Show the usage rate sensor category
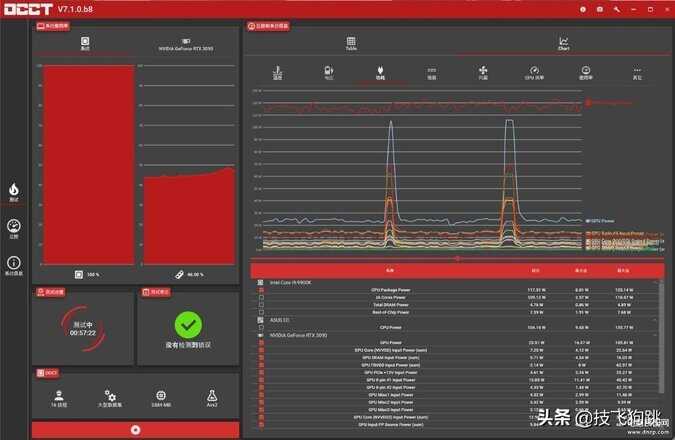 (x=586, y=72)
